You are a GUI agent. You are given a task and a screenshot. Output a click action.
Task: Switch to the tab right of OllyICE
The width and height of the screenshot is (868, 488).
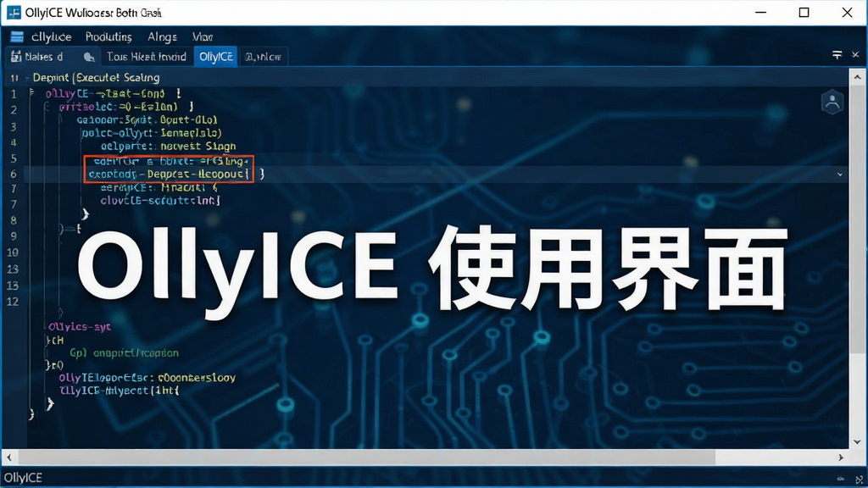point(263,57)
